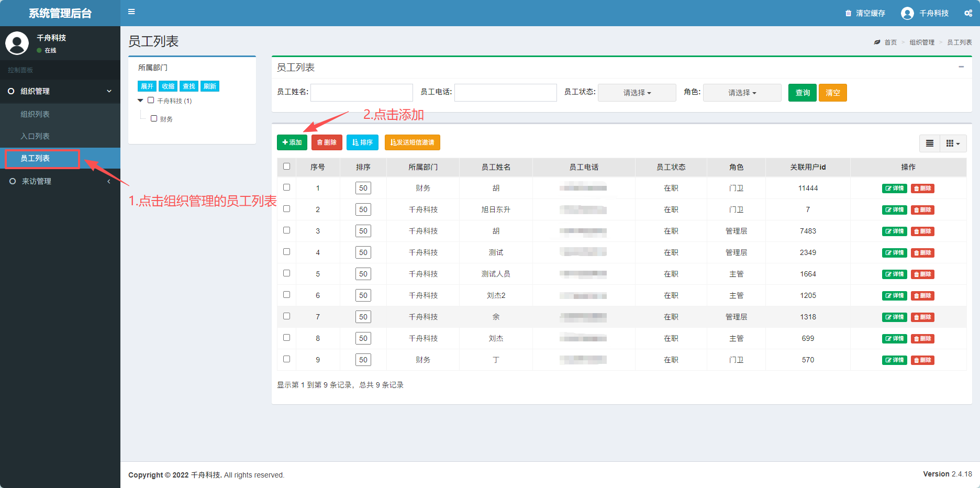This screenshot has height=488, width=980.
Task: Collapse the 员工列表 panel with minus icon
Action: tap(961, 67)
